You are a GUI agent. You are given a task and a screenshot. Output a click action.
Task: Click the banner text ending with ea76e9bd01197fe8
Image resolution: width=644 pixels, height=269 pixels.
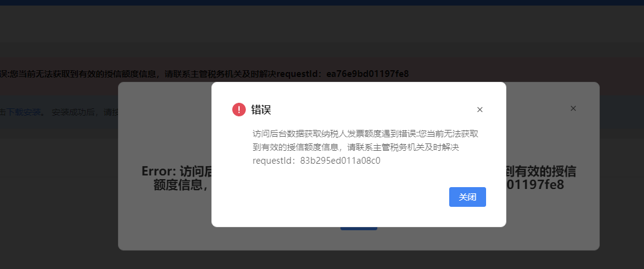coord(205,74)
